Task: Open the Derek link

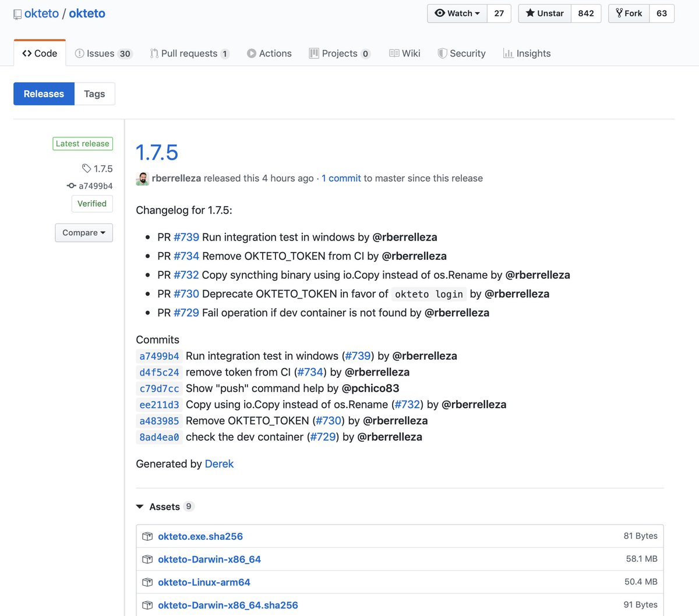Action: tap(219, 464)
